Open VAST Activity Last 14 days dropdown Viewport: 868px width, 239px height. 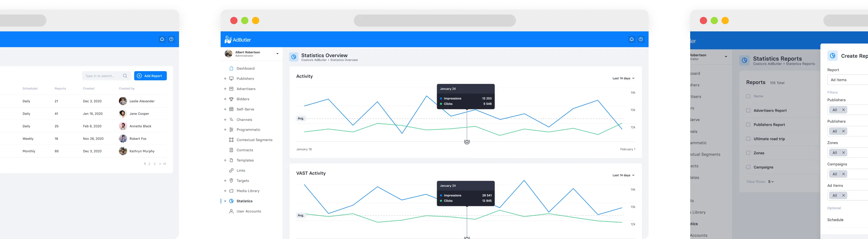tap(623, 175)
